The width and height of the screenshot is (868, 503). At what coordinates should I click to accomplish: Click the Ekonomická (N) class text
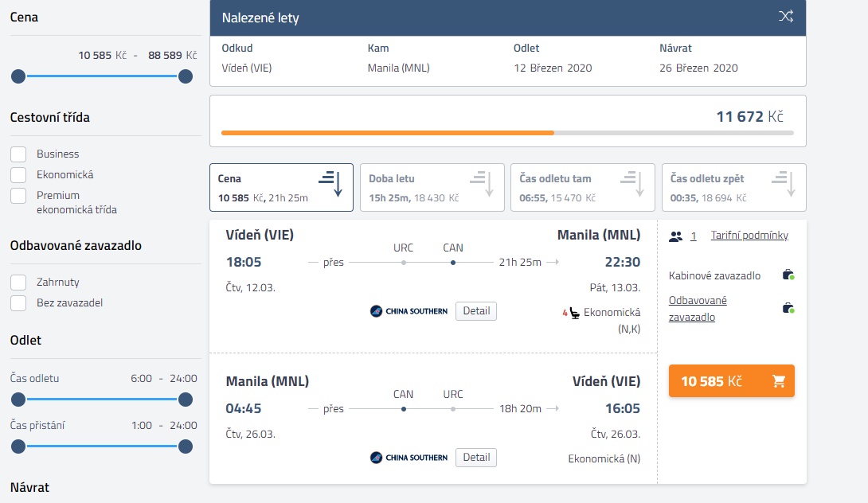604,458
